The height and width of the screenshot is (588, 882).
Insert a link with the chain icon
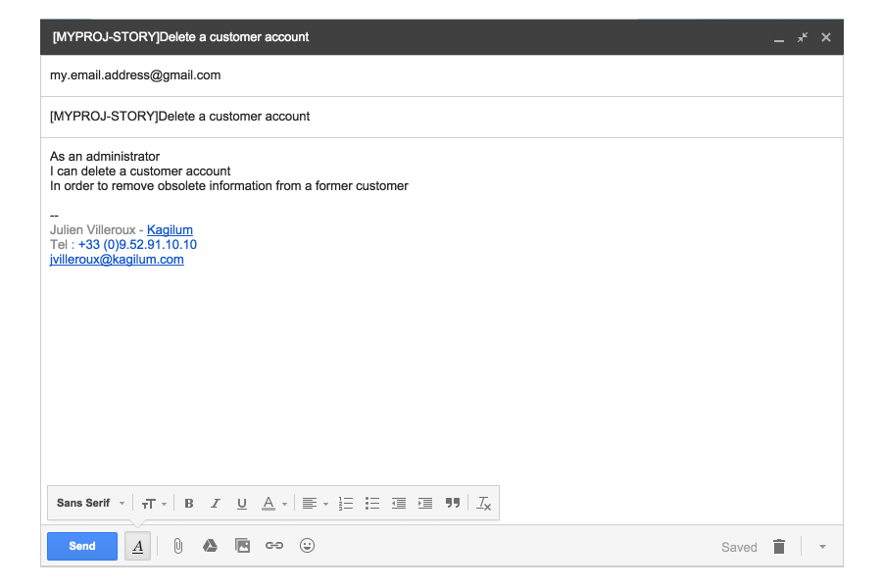click(274, 545)
